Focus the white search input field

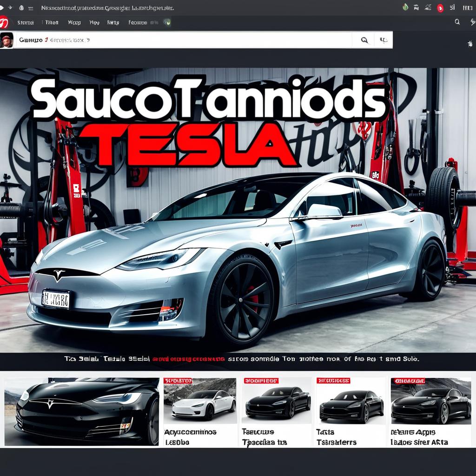[184, 40]
